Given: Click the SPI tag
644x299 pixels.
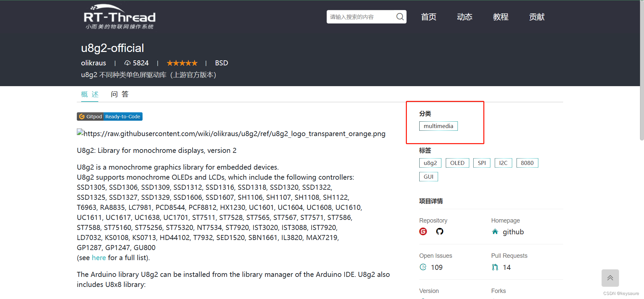Looking at the screenshot, I should point(482,163).
